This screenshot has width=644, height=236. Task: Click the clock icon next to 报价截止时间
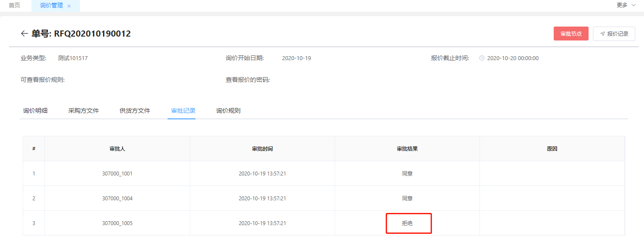click(x=482, y=58)
